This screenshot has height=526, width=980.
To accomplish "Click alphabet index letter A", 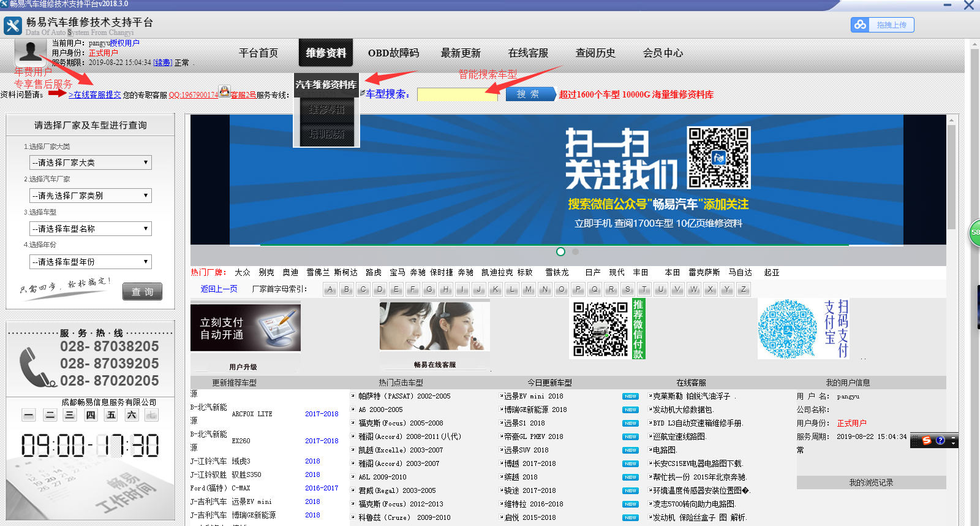I will pyautogui.click(x=330, y=289).
